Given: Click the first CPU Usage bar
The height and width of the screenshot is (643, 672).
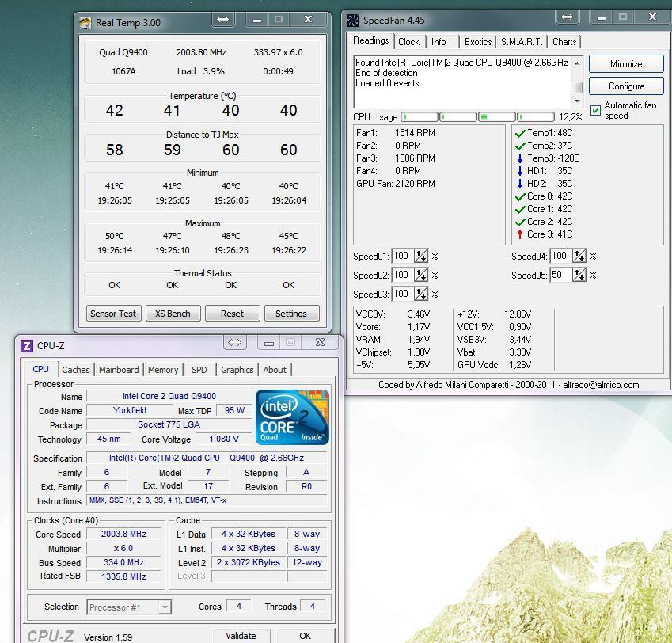Looking at the screenshot, I should click(420, 117).
